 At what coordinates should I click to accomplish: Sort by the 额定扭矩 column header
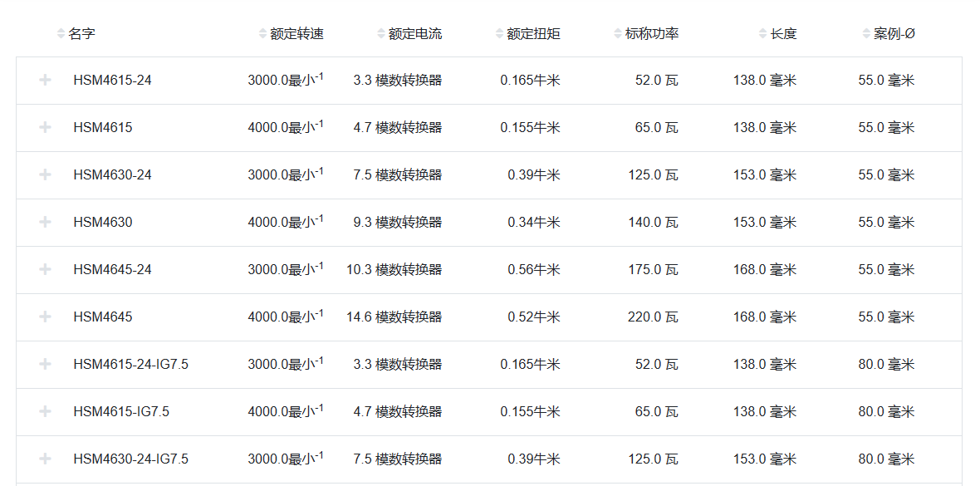pos(532,34)
